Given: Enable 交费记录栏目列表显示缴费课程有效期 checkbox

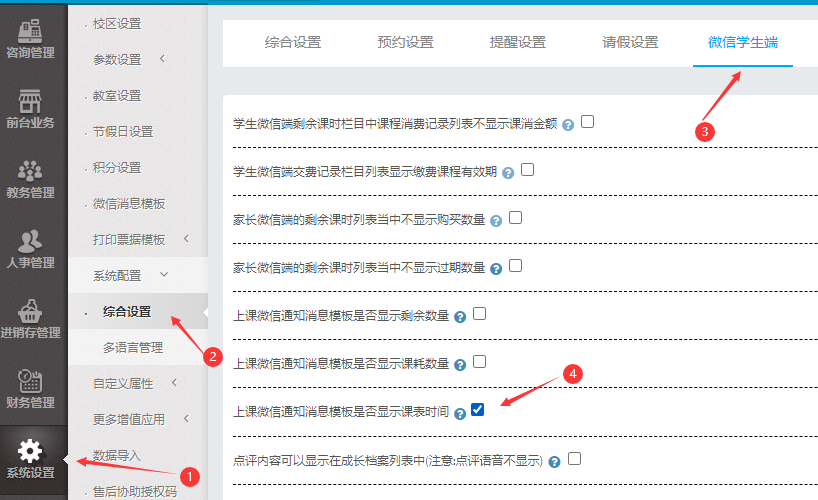Looking at the screenshot, I should point(527,170).
